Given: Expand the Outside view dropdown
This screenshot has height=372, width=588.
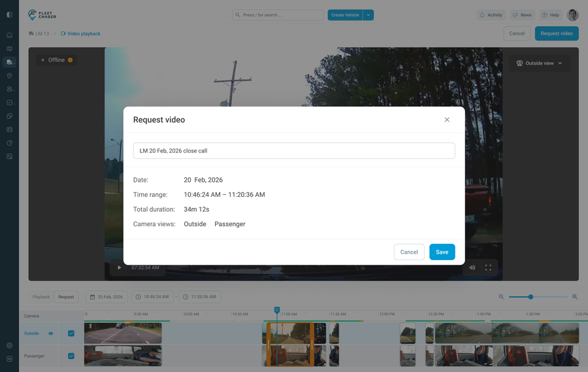Looking at the screenshot, I should (x=540, y=63).
